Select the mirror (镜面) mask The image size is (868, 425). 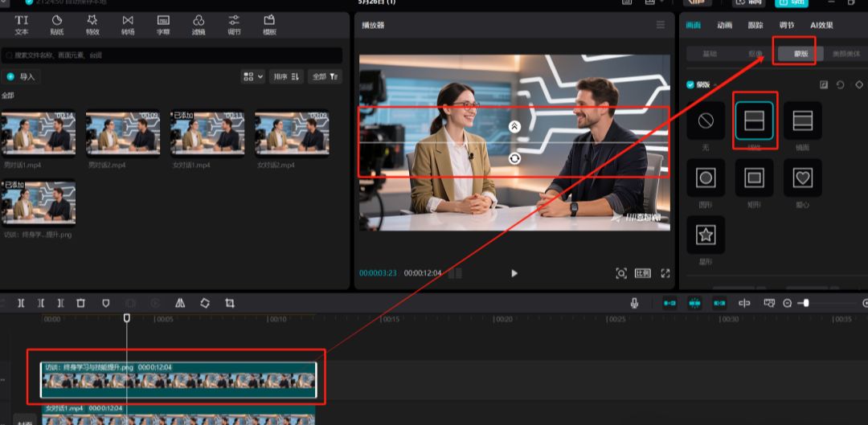pos(802,121)
